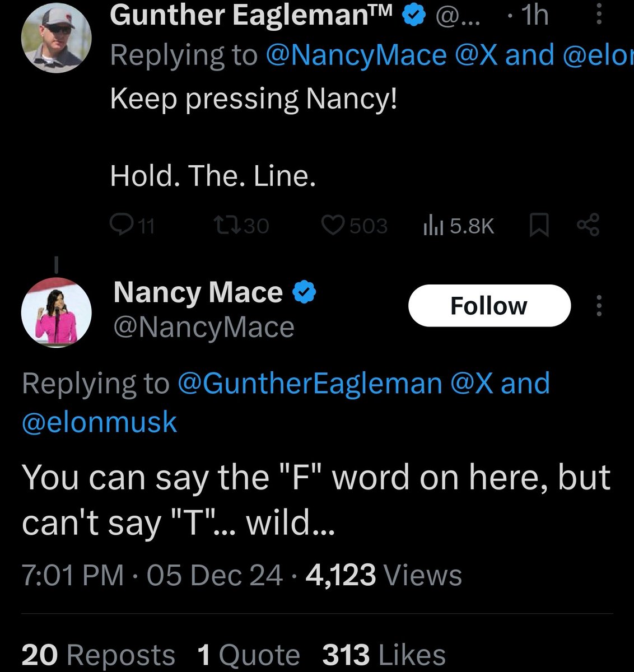View analytics for the 5.8K views tweet
This screenshot has height=672, width=634.
pyautogui.click(x=432, y=225)
